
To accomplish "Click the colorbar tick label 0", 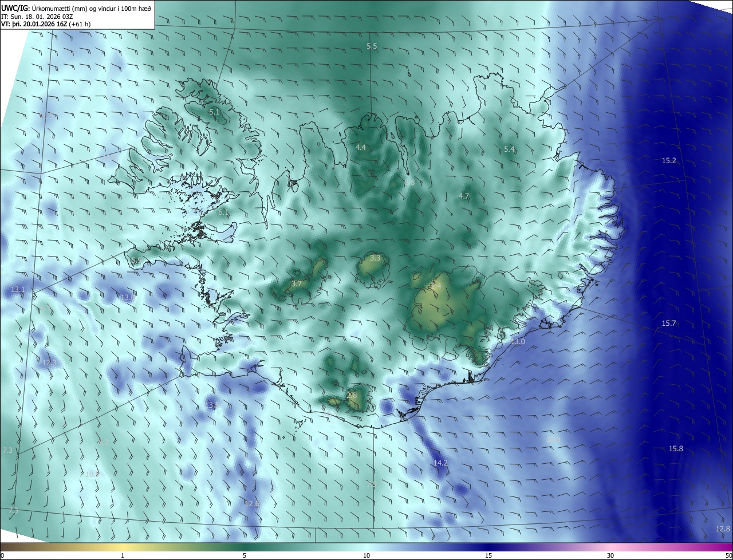I will click(2, 555).
